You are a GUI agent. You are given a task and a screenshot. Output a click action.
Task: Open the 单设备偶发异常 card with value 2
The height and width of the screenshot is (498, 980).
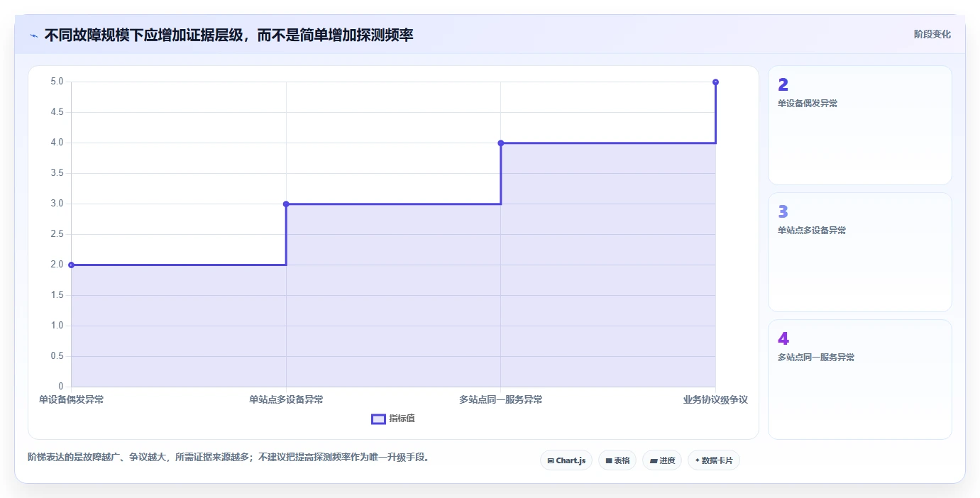(860, 126)
